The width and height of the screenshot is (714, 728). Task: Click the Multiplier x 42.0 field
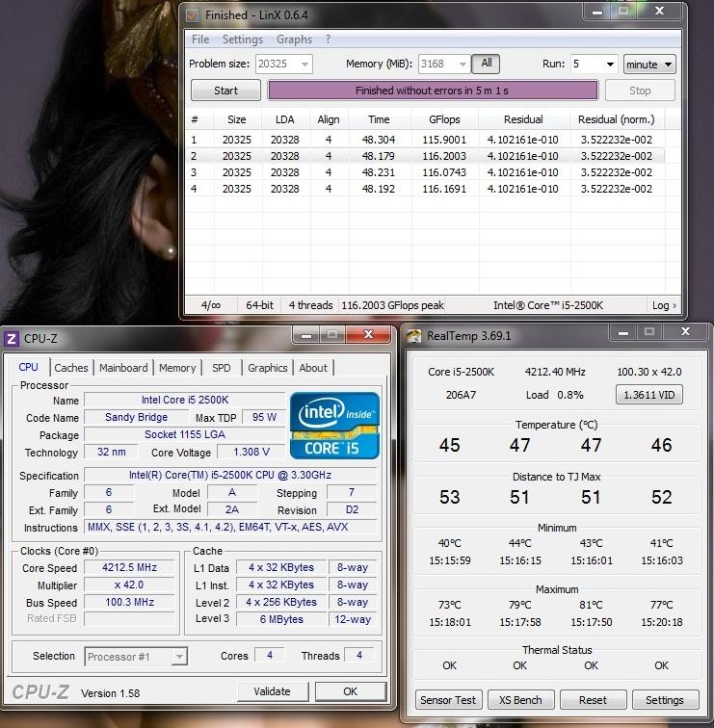pos(130,585)
